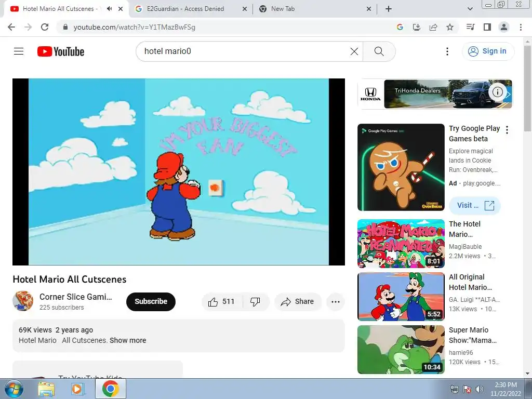
Task: Open Windows Media Player from taskbar
Action: point(77,389)
